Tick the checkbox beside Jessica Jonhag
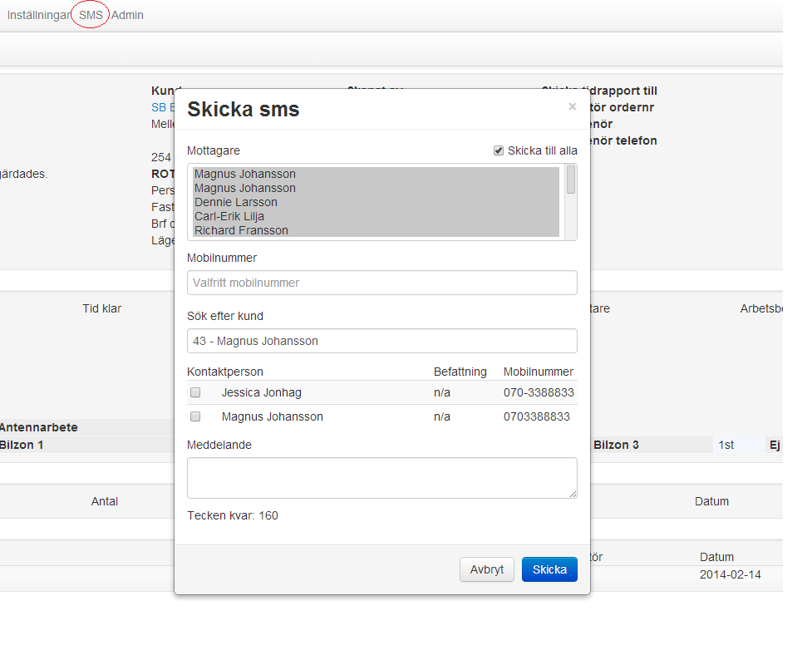Viewport: 812px width, 655px height. click(x=195, y=392)
